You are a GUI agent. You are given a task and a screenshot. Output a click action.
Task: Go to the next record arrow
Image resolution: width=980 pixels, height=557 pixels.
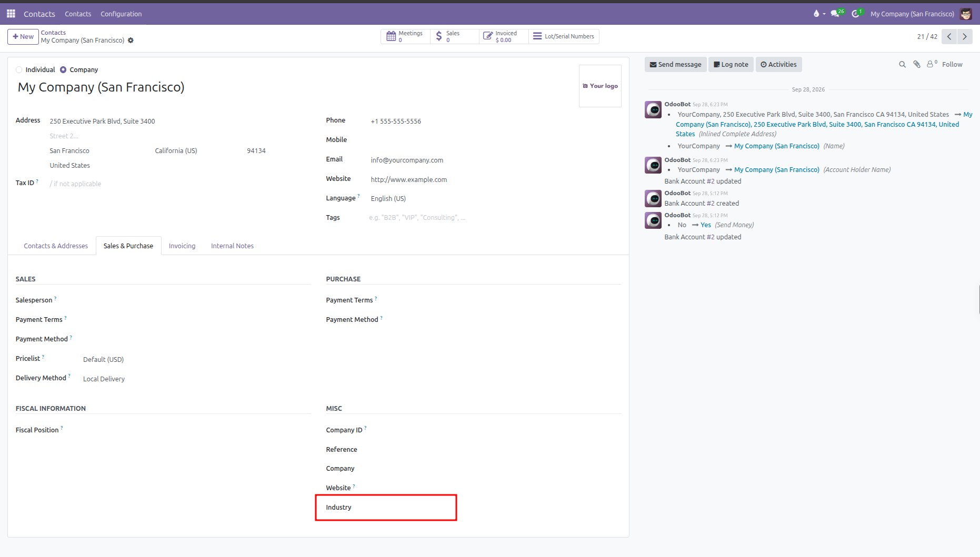pos(965,36)
